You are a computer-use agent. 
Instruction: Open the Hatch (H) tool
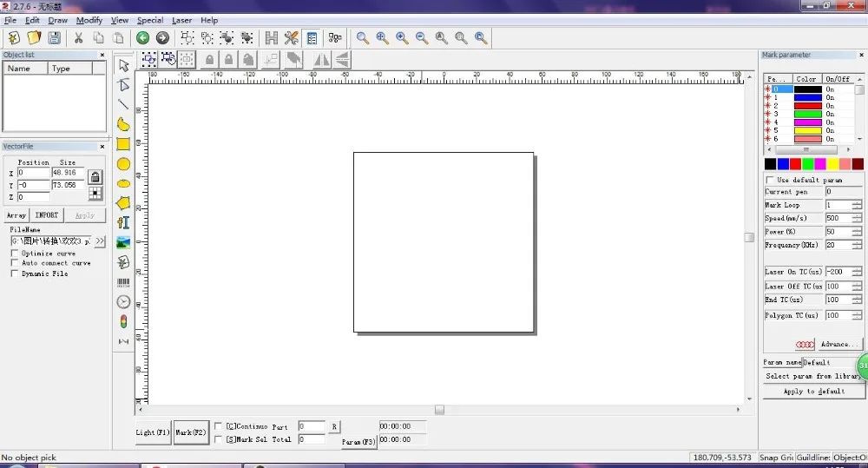point(271,37)
